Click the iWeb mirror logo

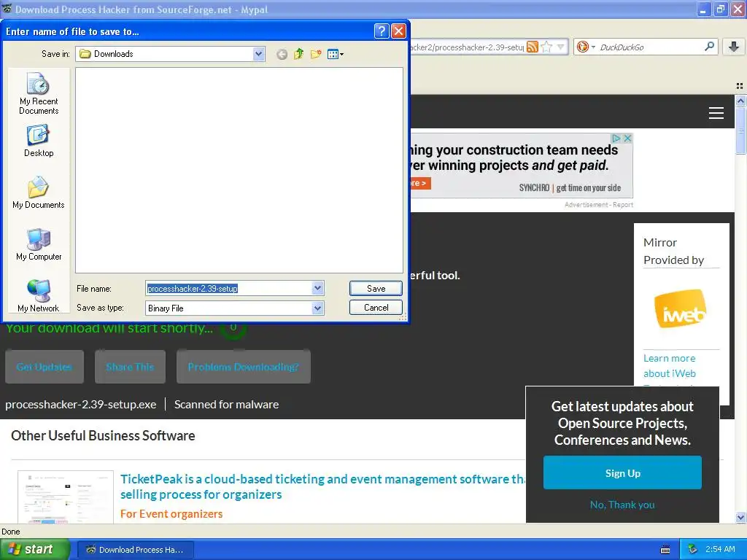[x=681, y=308]
